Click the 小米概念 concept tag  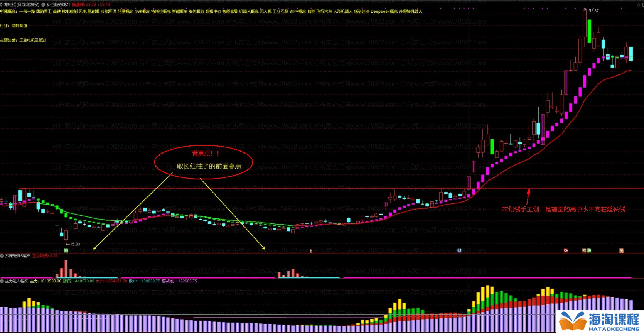[142, 12]
